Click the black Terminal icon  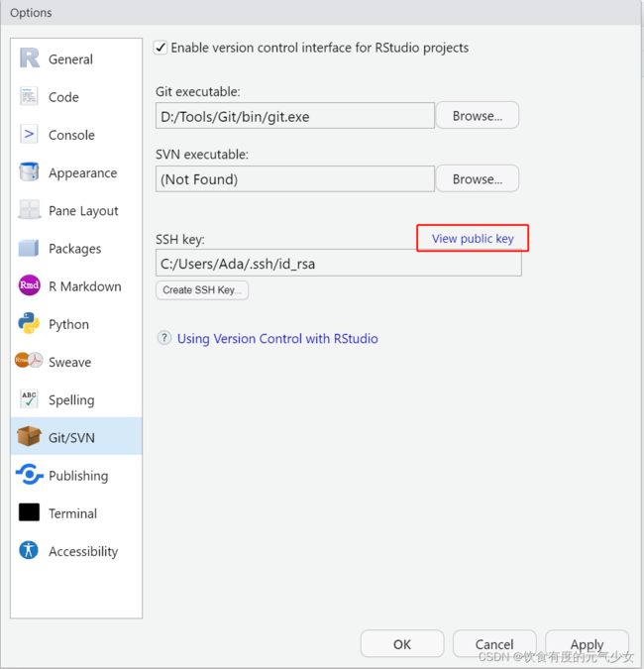[29, 512]
